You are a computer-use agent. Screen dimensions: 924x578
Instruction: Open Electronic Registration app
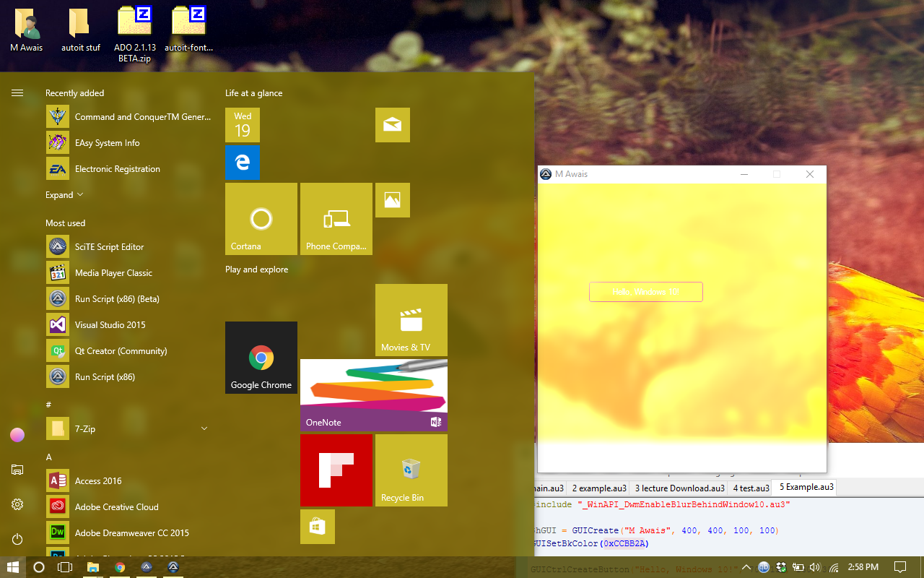point(130,169)
